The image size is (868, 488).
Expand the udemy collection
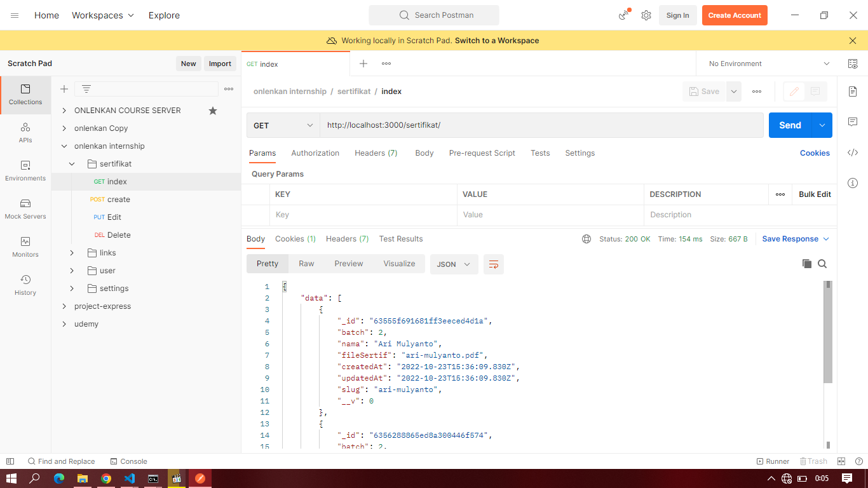tap(64, 324)
